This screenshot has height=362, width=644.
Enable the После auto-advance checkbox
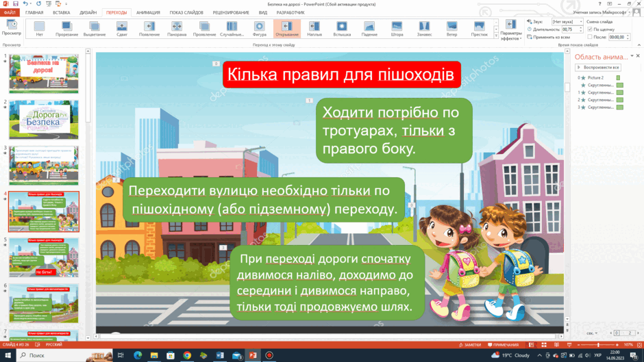pyautogui.click(x=590, y=37)
